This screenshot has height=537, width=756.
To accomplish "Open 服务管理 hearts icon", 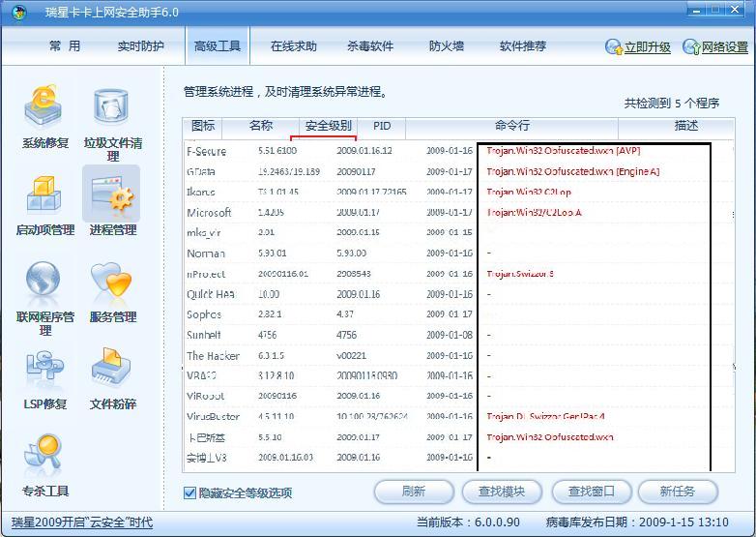I will click(x=111, y=280).
